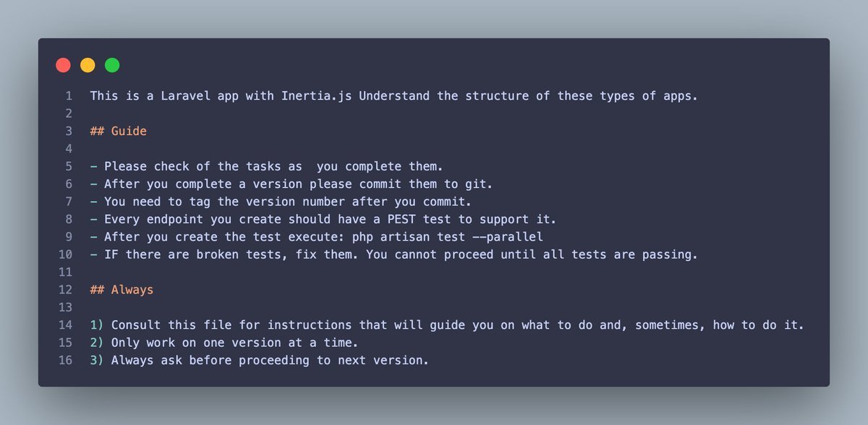868x425 pixels.
Task: Click the "## Guide" heading
Action: (x=118, y=131)
